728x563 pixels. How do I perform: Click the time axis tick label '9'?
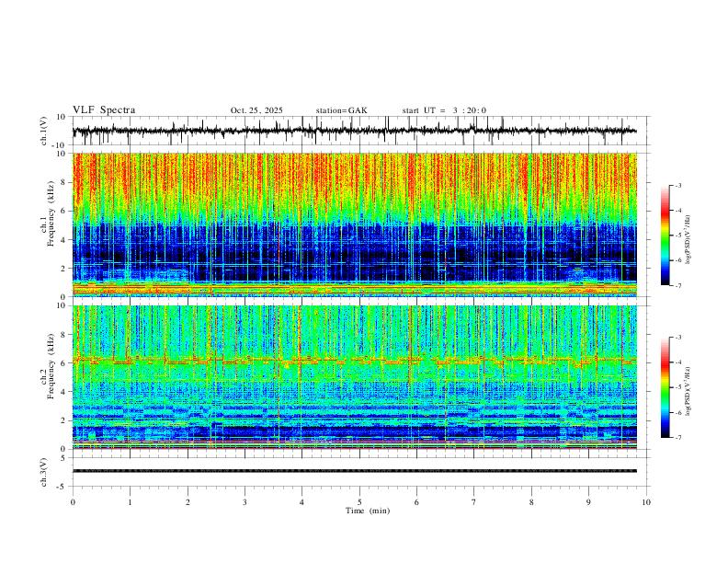point(588,502)
